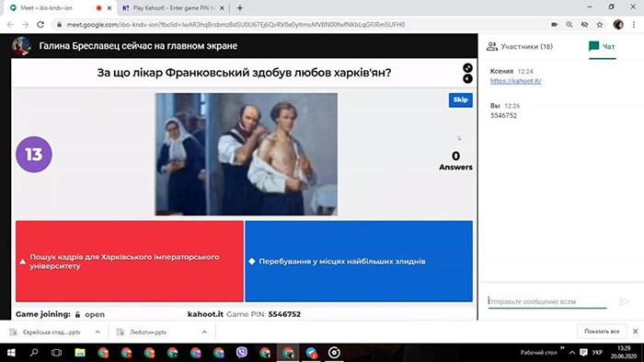Show hidden system tray icons
Image resolution: width=644 pixels, height=362 pixels.
tap(572, 353)
